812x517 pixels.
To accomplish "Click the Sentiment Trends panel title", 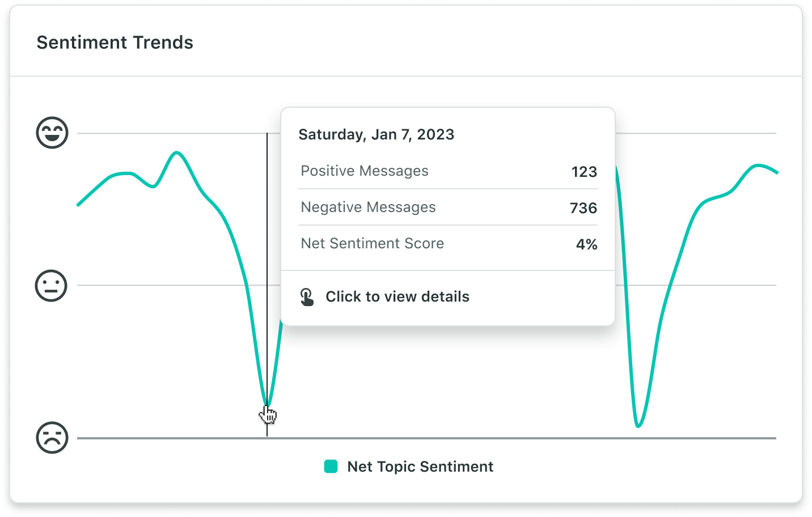I will coord(115,42).
